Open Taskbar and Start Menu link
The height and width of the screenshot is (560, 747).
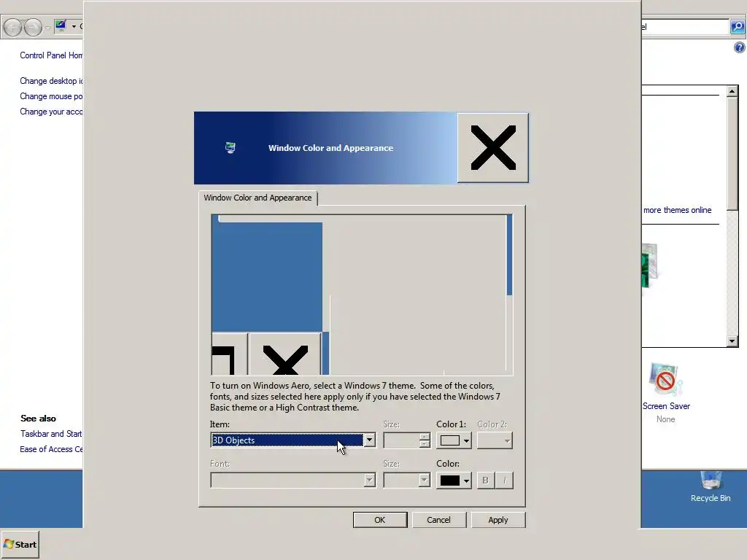click(51, 434)
